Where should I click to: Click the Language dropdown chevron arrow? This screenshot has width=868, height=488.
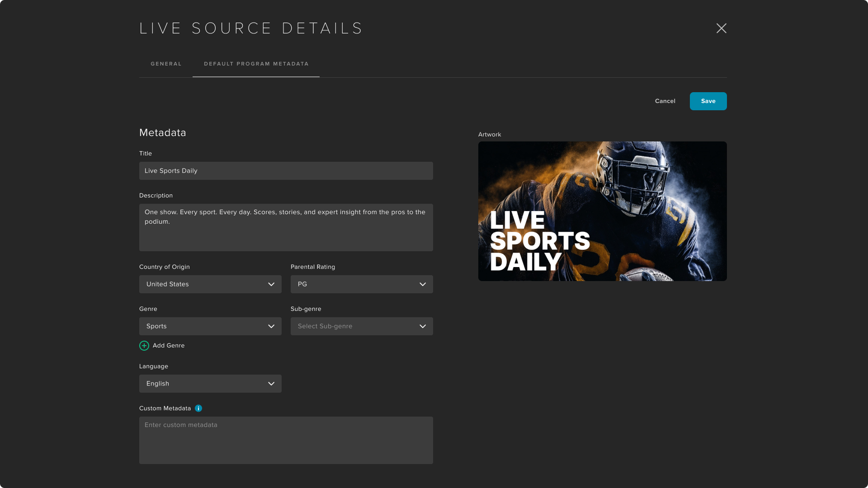tap(271, 384)
